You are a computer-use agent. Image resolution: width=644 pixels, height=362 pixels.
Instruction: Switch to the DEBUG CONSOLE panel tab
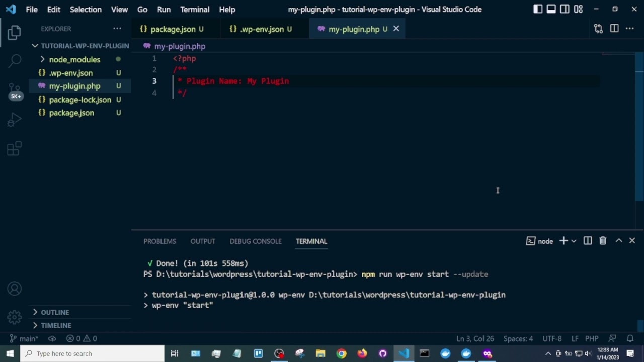tap(256, 241)
